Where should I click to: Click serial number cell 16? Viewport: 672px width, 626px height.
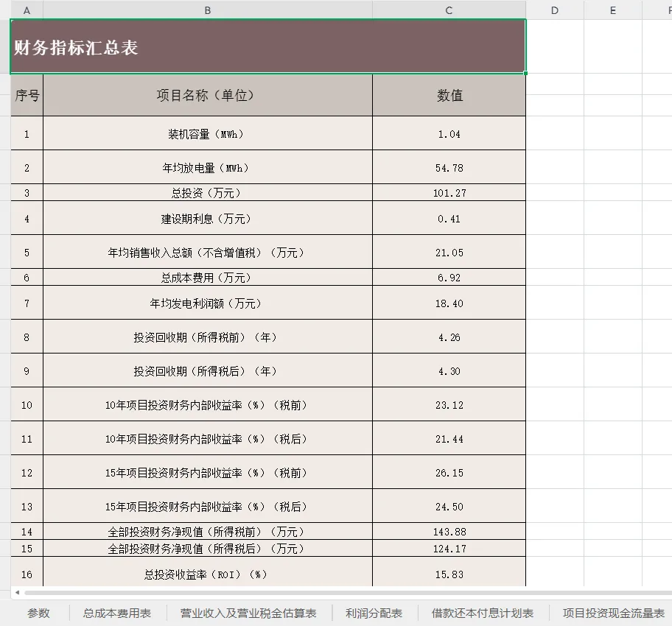[27, 572]
